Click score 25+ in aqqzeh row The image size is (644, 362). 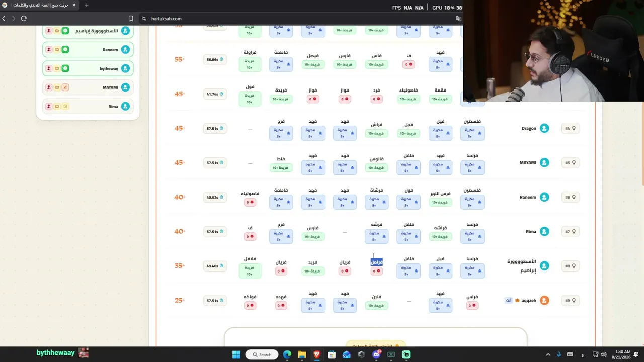[x=180, y=301]
